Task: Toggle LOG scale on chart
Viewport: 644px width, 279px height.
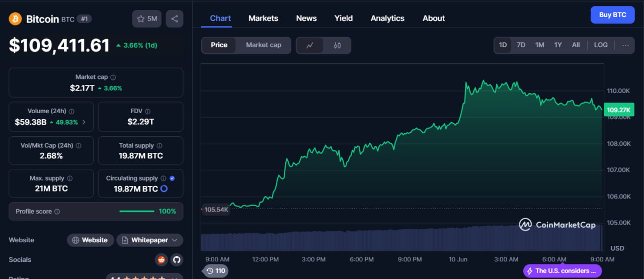Action: click(601, 45)
